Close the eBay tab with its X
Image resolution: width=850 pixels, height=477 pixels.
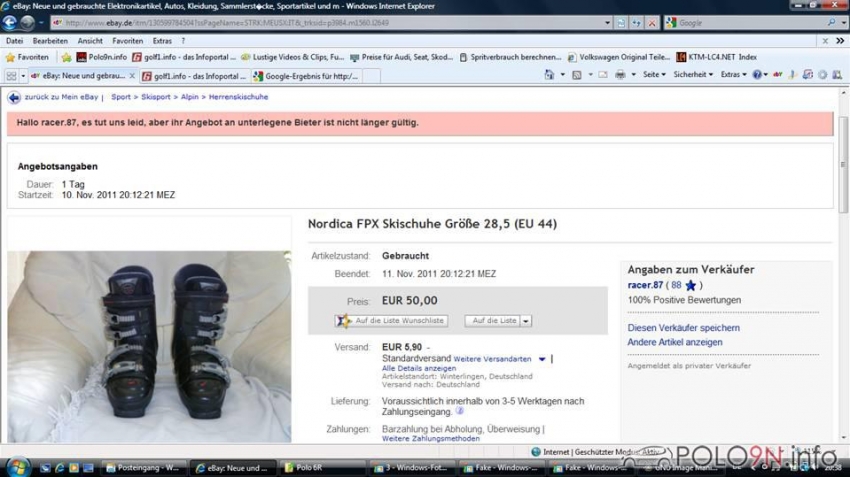[132, 76]
